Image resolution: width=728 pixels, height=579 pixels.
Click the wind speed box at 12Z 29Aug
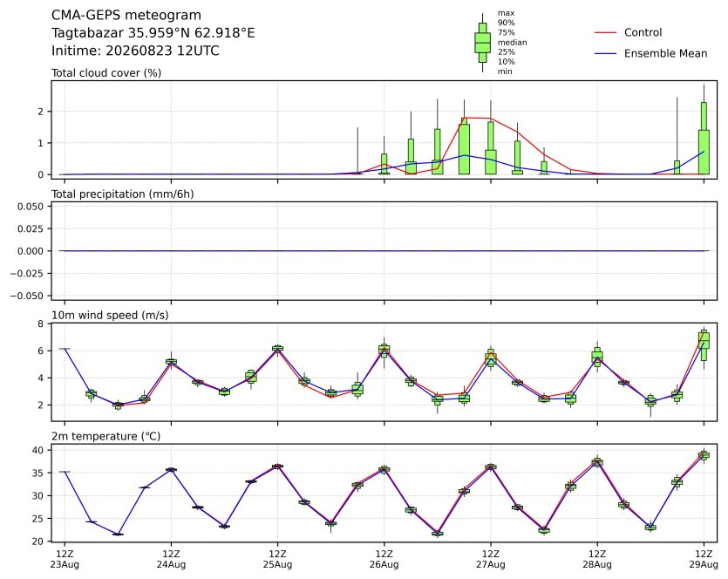click(x=704, y=345)
